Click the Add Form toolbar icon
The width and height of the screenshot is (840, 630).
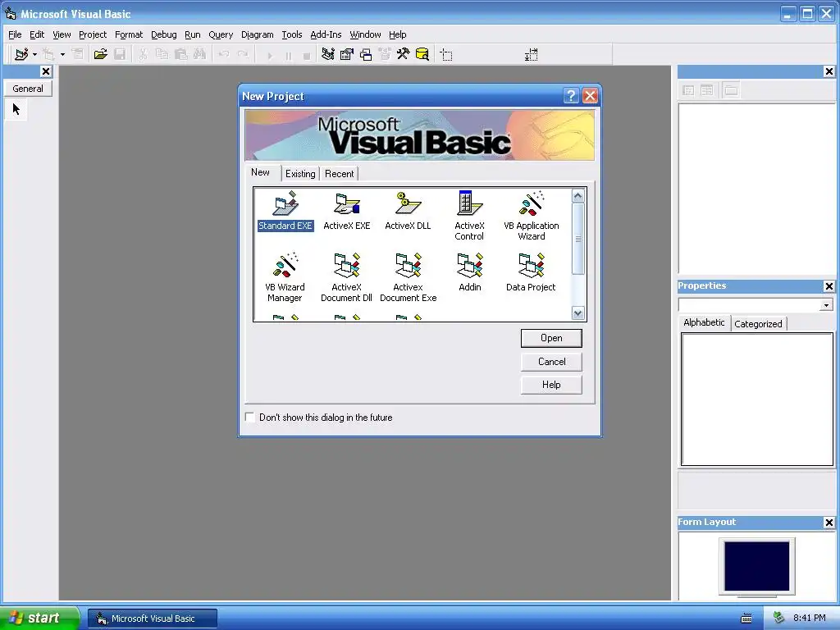pyautogui.click(x=48, y=54)
